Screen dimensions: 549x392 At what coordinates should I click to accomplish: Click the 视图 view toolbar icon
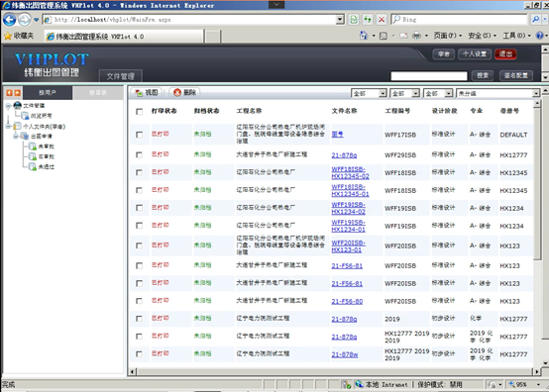coord(139,93)
